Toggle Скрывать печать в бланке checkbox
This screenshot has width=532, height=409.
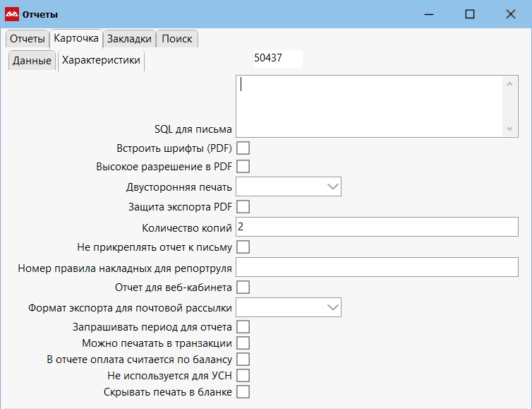point(243,391)
